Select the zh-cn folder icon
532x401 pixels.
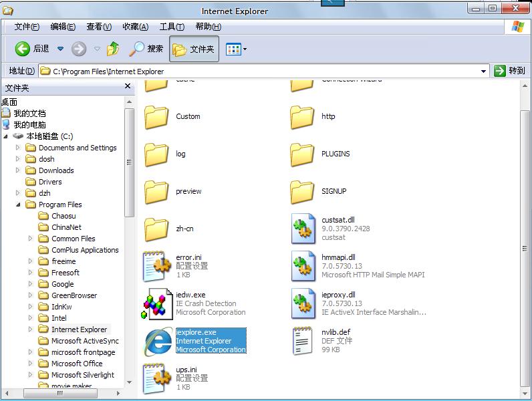click(156, 229)
